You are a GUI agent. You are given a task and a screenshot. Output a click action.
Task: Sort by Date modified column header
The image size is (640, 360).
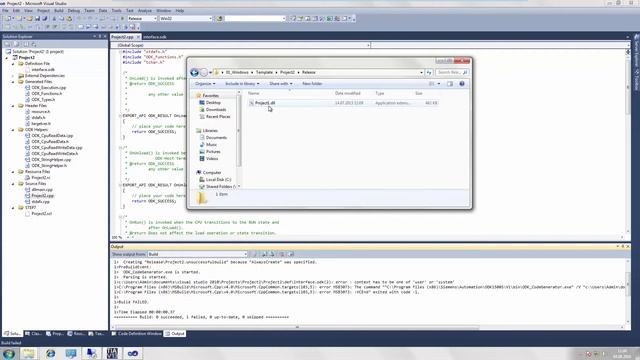pos(348,93)
